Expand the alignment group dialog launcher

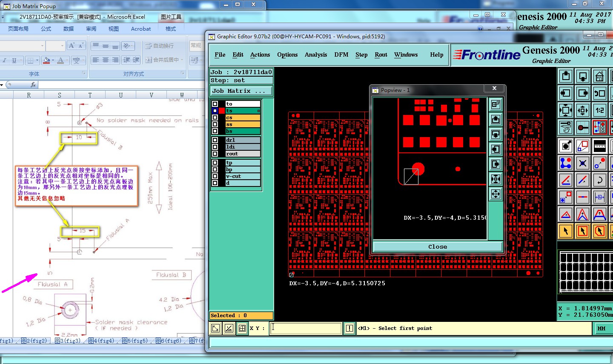coord(183,73)
